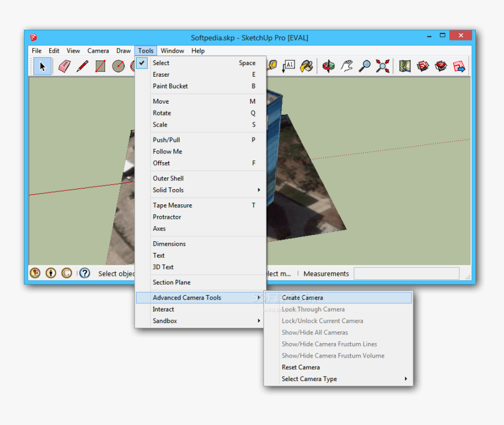
Task: Choose Paint Bucket menu entry
Action: click(x=200, y=86)
